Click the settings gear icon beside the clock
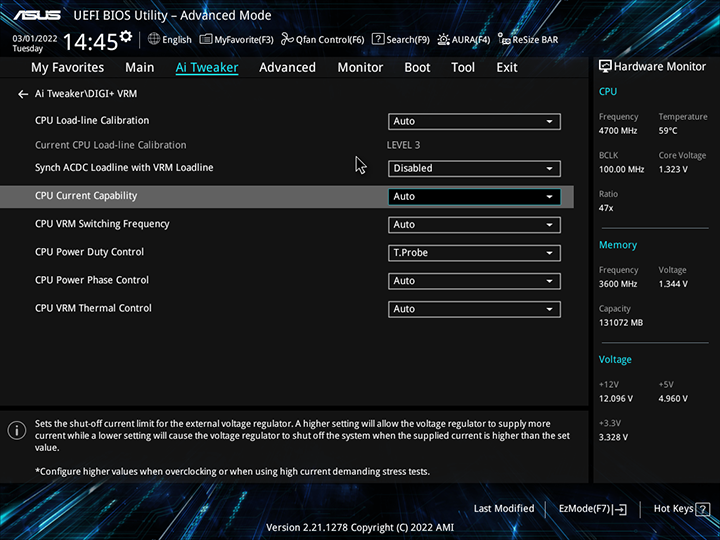 pos(126,38)
